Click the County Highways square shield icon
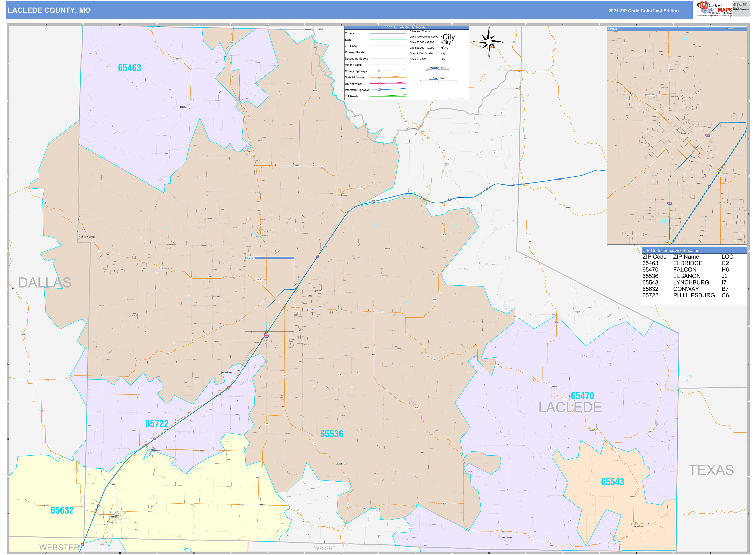Viewport: 756px width, 555px height. click(x=379, y=71)
